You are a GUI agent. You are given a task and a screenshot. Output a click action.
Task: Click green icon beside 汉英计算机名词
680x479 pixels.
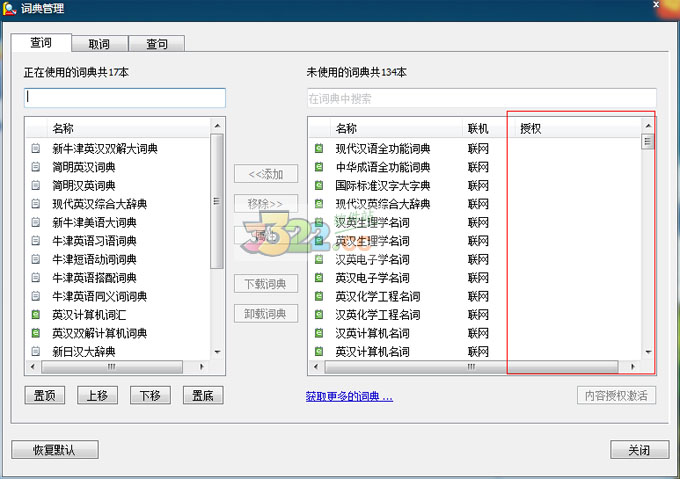point(319,333)
